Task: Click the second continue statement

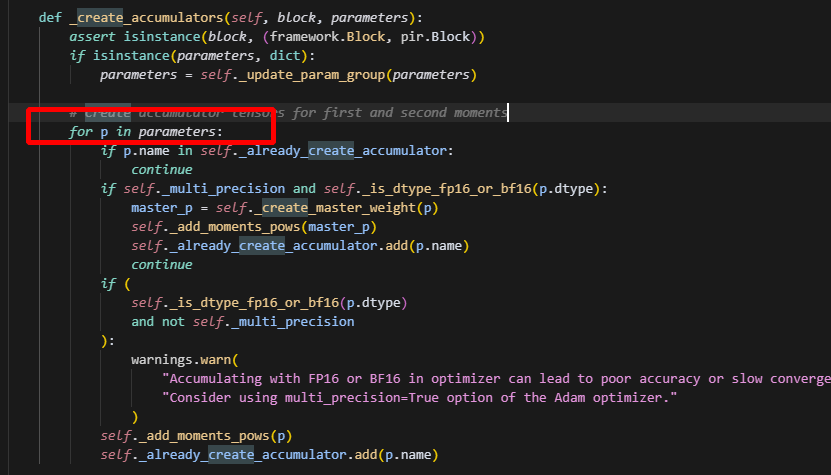Action: 162,265
